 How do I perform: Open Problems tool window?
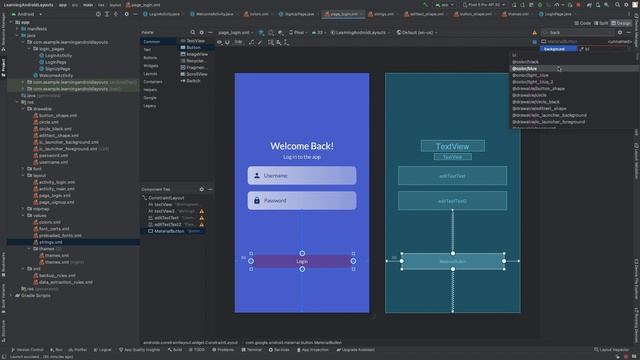(x=223, y=350)
